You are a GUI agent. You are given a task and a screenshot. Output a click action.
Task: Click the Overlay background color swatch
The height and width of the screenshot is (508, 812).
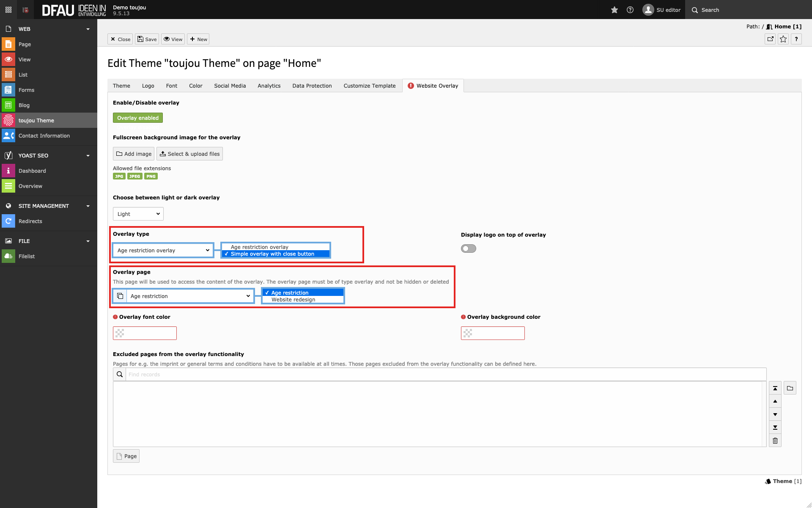click(x=467, y=333)
